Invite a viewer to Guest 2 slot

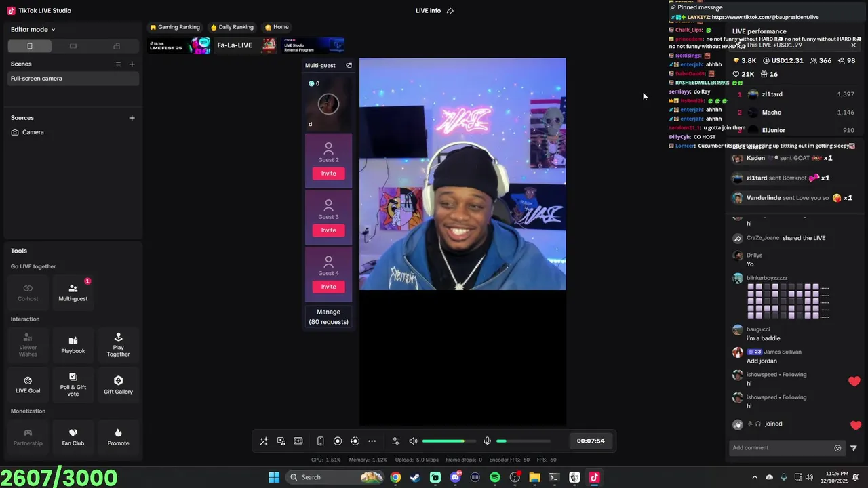pyautogui.click(x=328, y=174)
